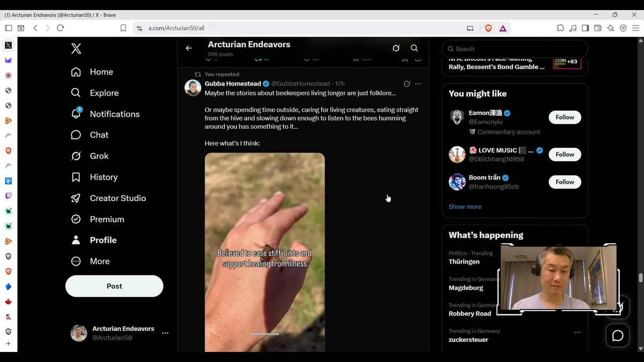Open the Brave Rewards triangle icon
The image size is (644, 362).
(503, 28)
